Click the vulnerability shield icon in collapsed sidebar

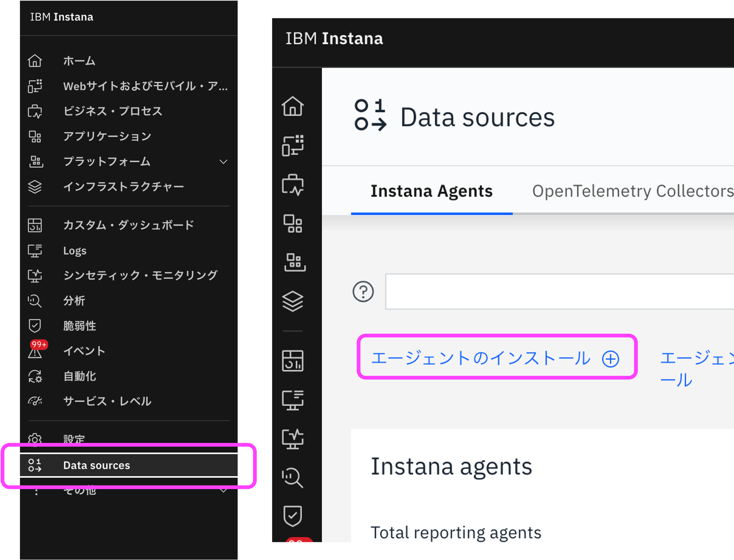[292, 516]
